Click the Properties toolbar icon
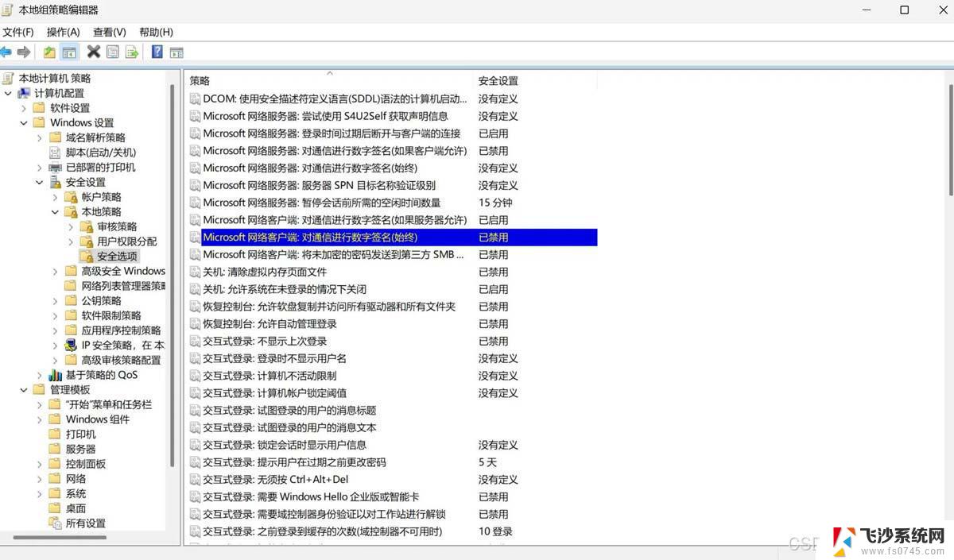 [x=113, y=52]
